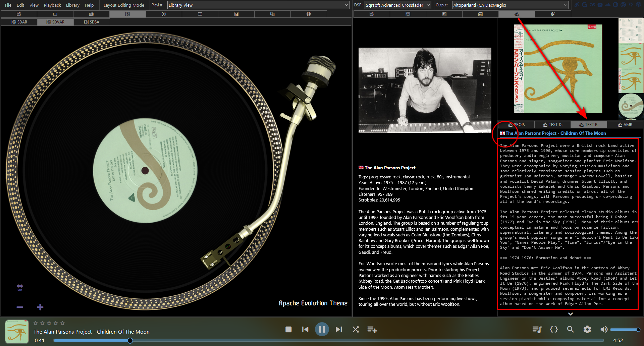The width and height of the screenshot is (644, 346).
Task: Click the YouTube icon in top-right corner
Action: [x=600, y=5]
